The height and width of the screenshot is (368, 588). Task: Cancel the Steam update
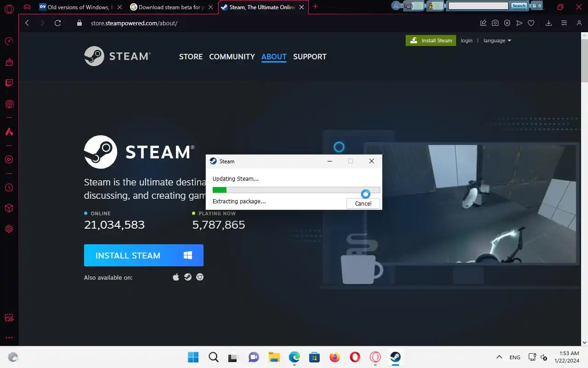click(x=363, y=203)
